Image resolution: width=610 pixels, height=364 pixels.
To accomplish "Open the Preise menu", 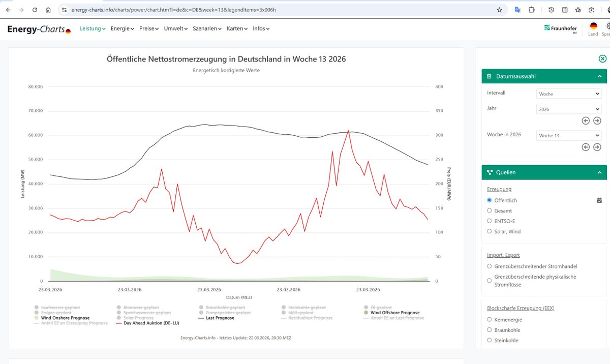I will coord(149,28).
